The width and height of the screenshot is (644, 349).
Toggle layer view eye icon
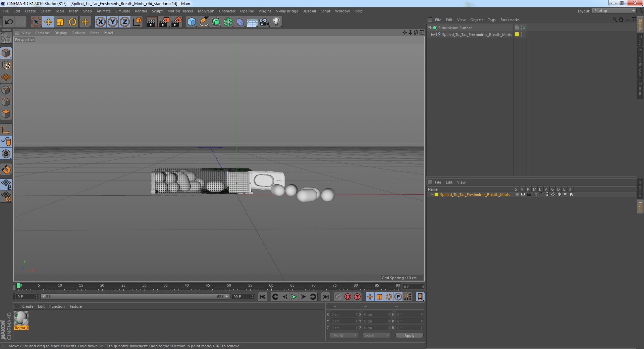(523, 194)
